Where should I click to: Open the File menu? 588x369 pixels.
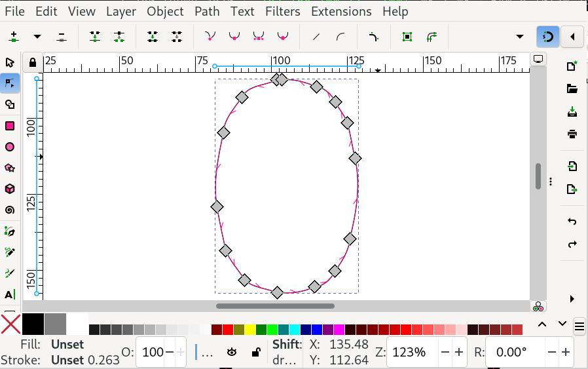pos(14,11)
